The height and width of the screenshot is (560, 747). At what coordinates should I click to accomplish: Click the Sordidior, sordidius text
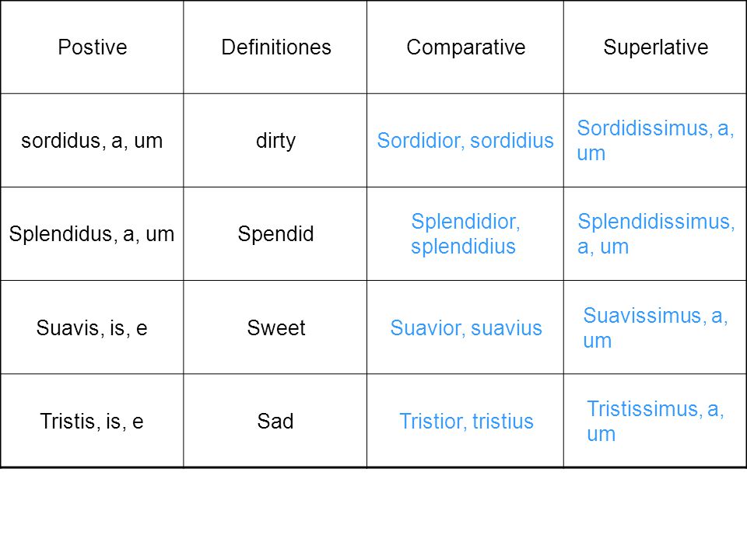tap(465, 141)
